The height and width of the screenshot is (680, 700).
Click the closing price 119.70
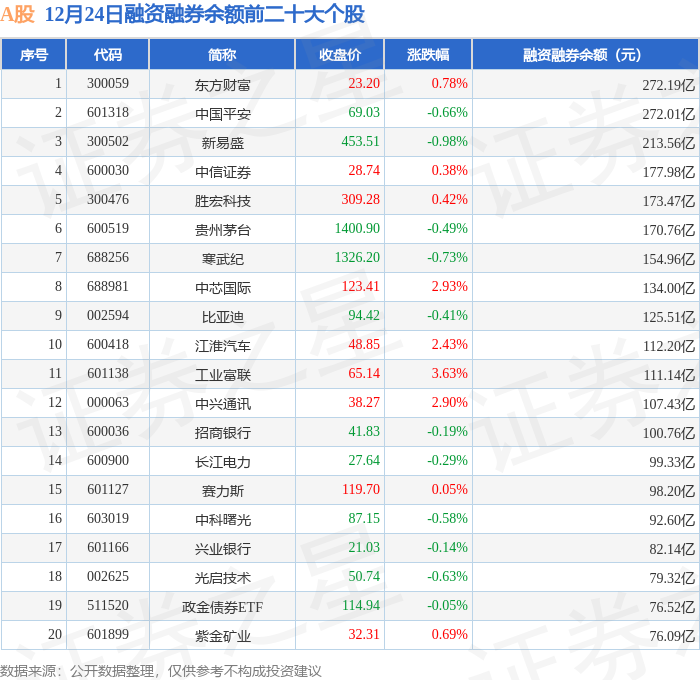(361, 490)
